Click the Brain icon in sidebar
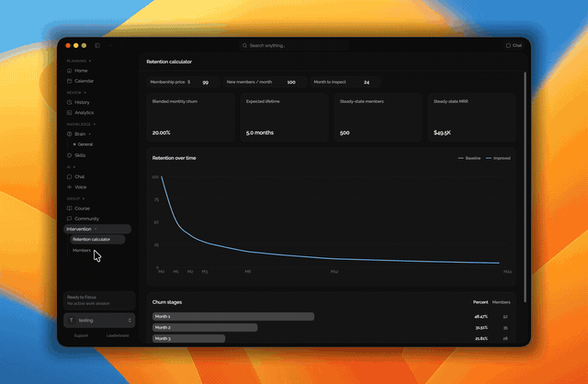This screenshot has width=588, height=384. (x=70, y=134)
